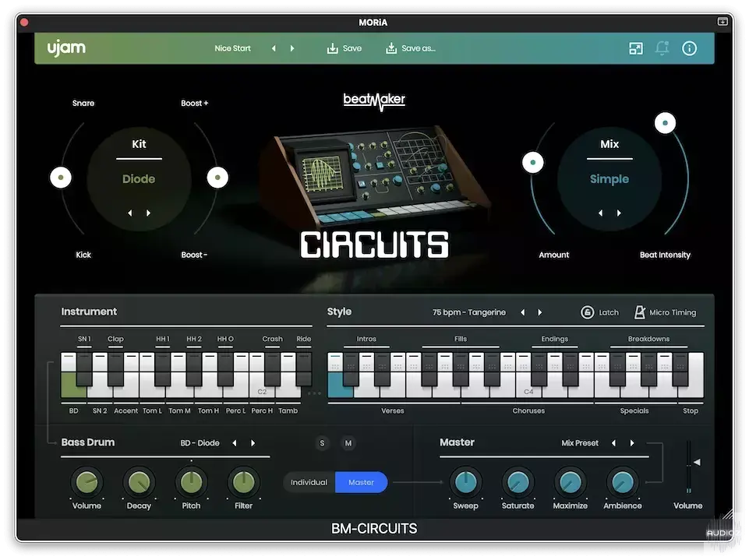Click the Diode kit name
749x560 pixels.
coord(139,179)
